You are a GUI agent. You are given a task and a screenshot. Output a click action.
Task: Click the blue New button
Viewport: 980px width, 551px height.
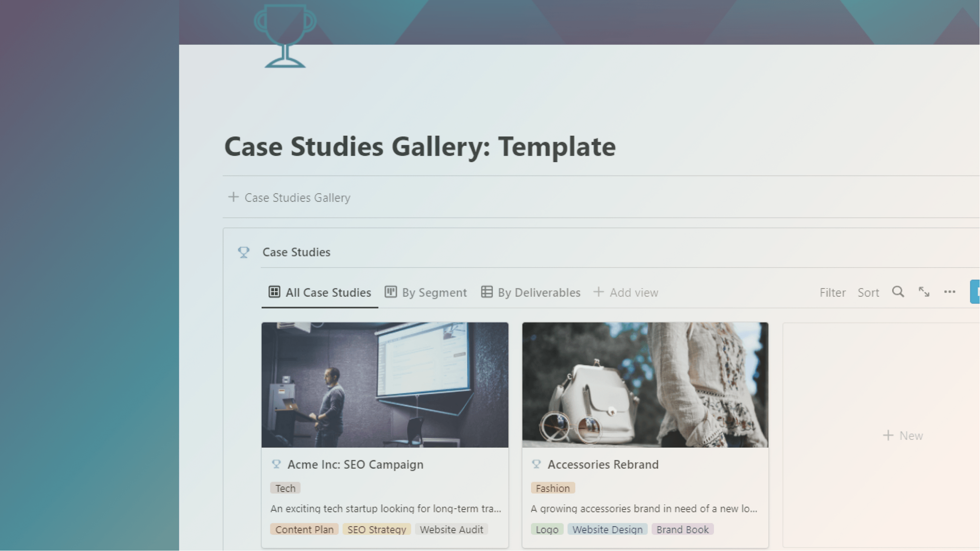pos(976,292)
